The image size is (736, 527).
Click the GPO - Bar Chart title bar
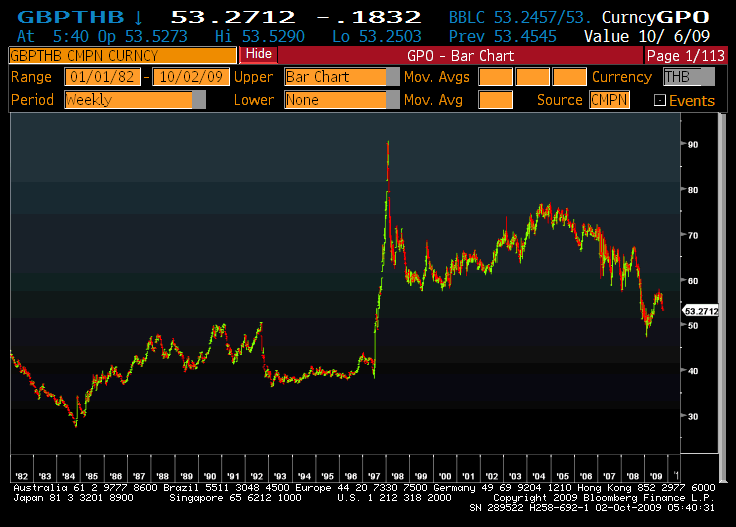460,56
